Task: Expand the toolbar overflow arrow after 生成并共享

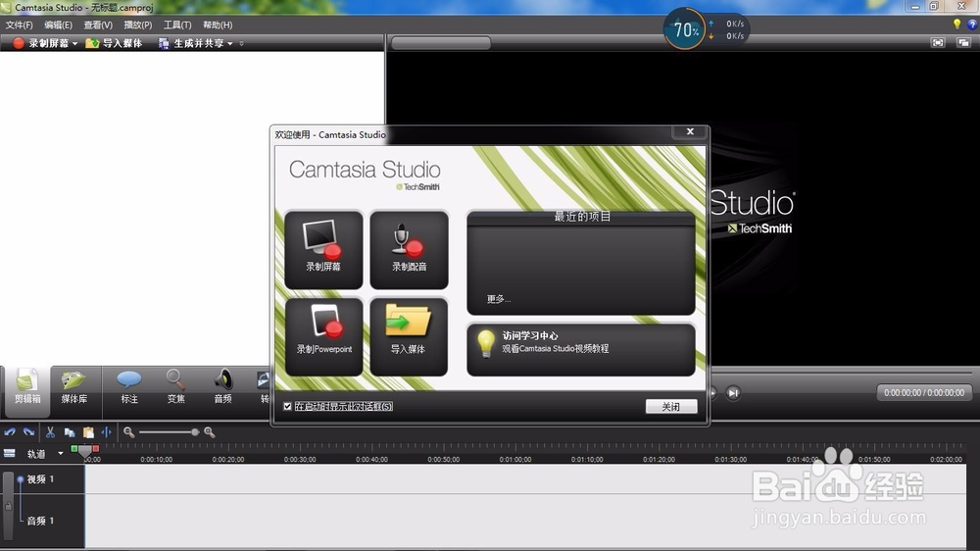Action: click(x=241, y=44)
